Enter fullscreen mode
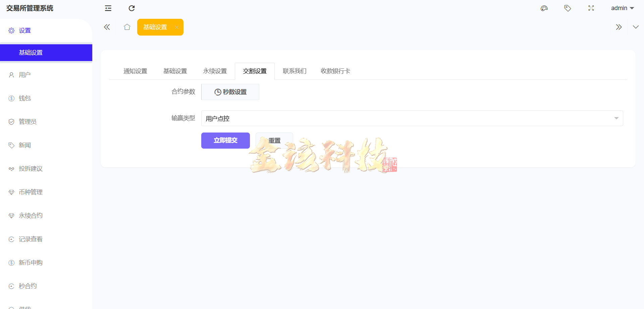Screen dimensions: 644x309 [591, 8]
